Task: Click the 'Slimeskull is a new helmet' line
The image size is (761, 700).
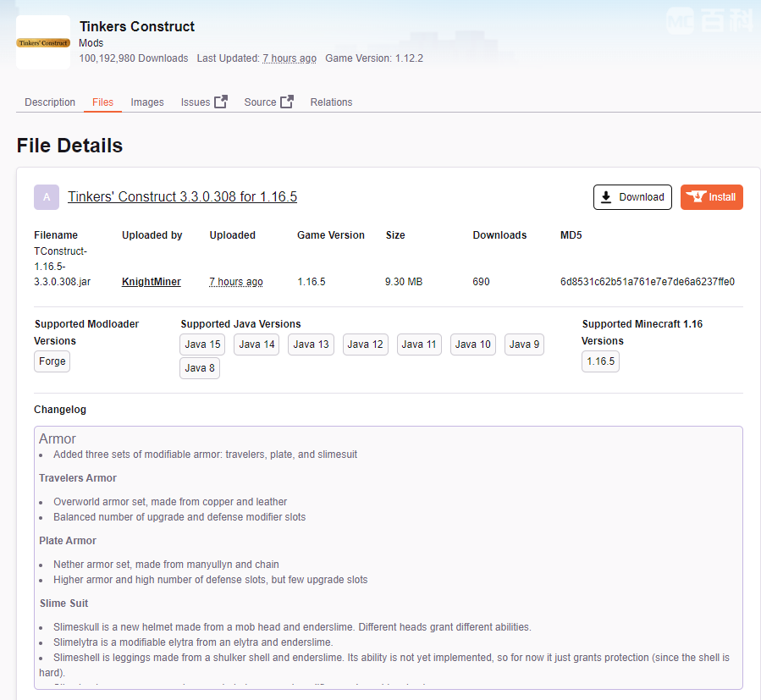Action: click(292, 627)
